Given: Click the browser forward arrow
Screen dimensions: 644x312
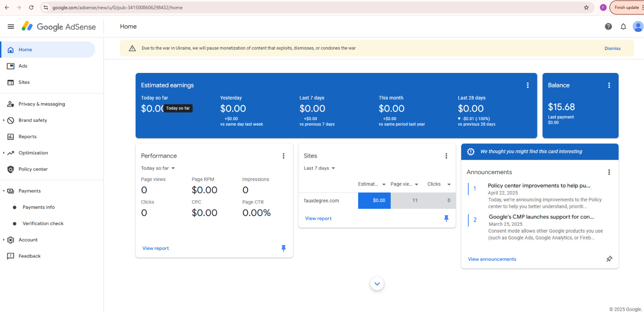Looking at the screenshot, I should 19,7.
